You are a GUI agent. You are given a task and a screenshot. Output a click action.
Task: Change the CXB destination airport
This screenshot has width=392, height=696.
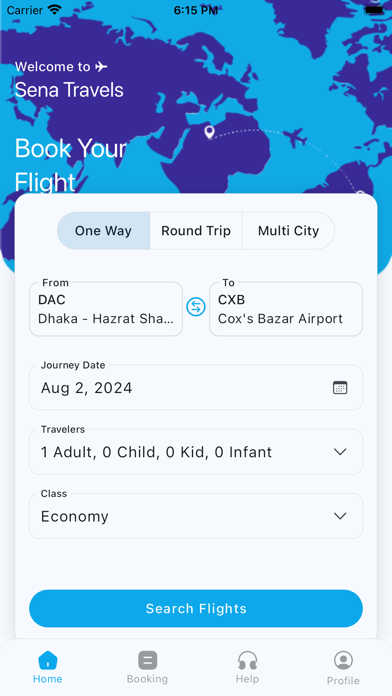(286, 309)
